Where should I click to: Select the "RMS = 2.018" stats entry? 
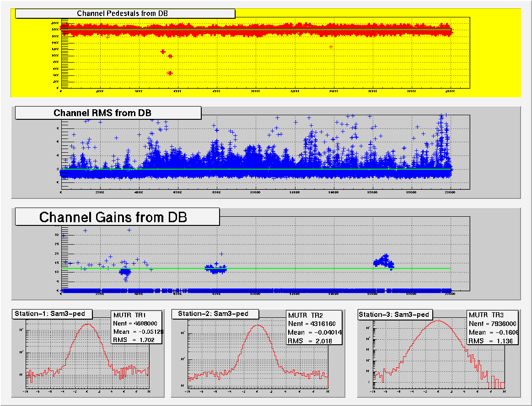[x=310, y=341]
